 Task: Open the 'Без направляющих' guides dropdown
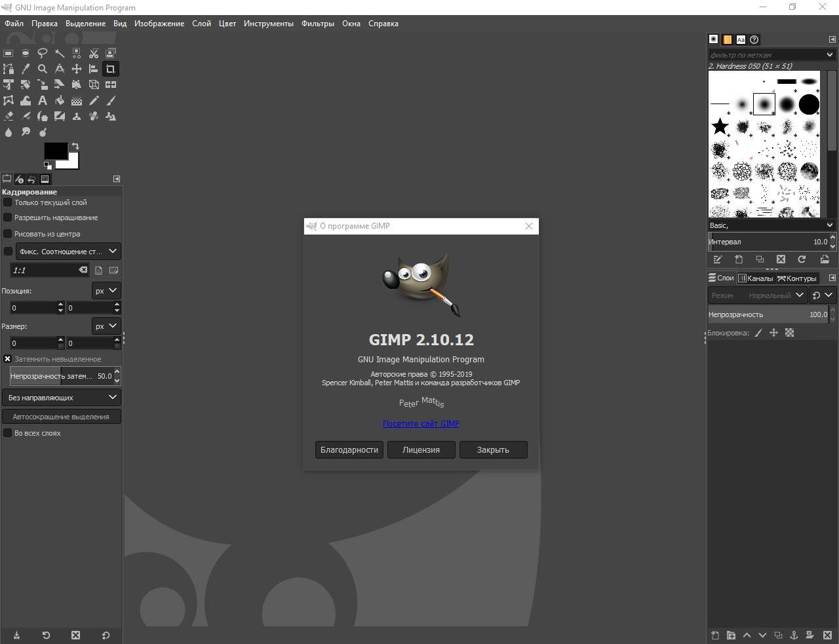(61, 398)
